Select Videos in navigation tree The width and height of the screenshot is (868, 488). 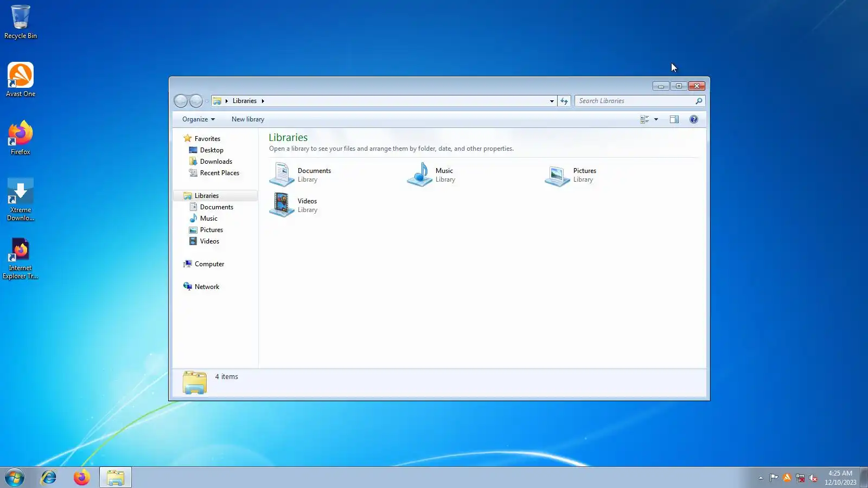(x=209, y=241)
